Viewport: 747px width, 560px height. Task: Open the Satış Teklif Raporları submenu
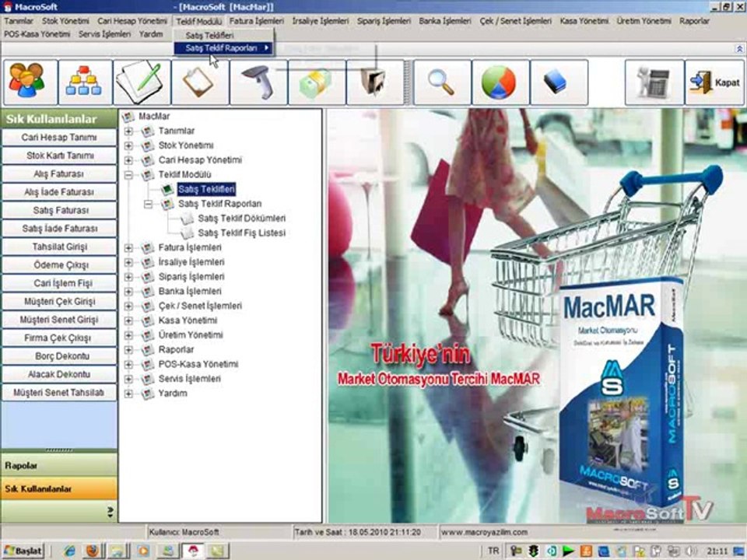coord(223,48)
